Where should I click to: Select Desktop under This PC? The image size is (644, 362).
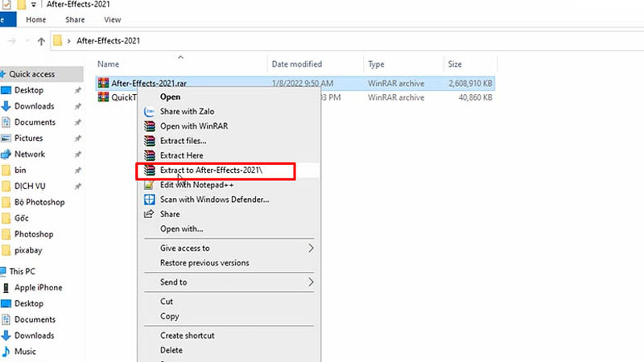[29, 304]
